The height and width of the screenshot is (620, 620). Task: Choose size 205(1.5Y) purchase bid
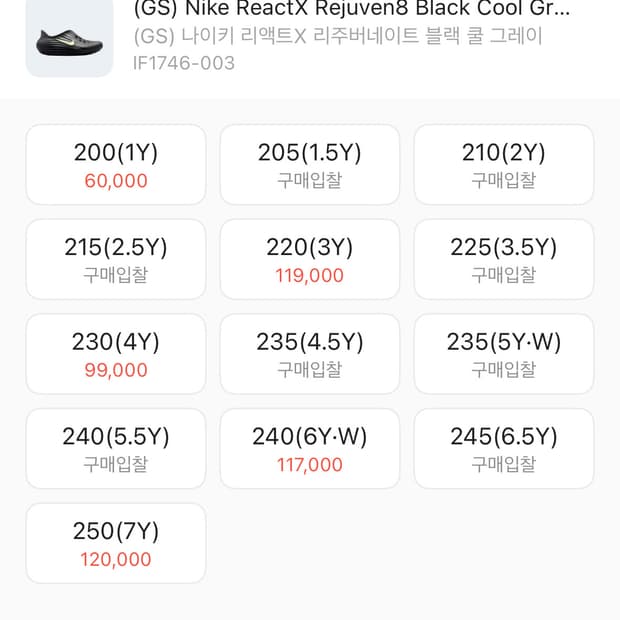pyautogui.click(x=310, y=165)
